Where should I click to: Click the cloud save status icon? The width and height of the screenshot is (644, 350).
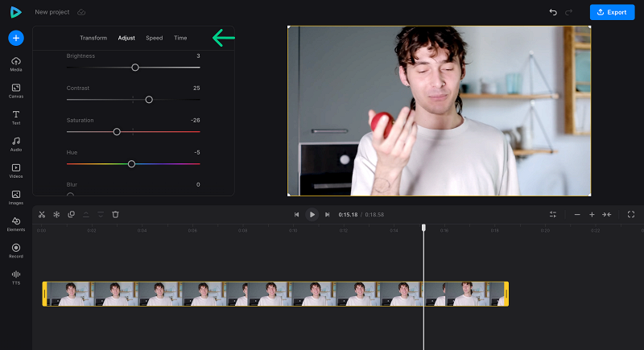[81, 12]
